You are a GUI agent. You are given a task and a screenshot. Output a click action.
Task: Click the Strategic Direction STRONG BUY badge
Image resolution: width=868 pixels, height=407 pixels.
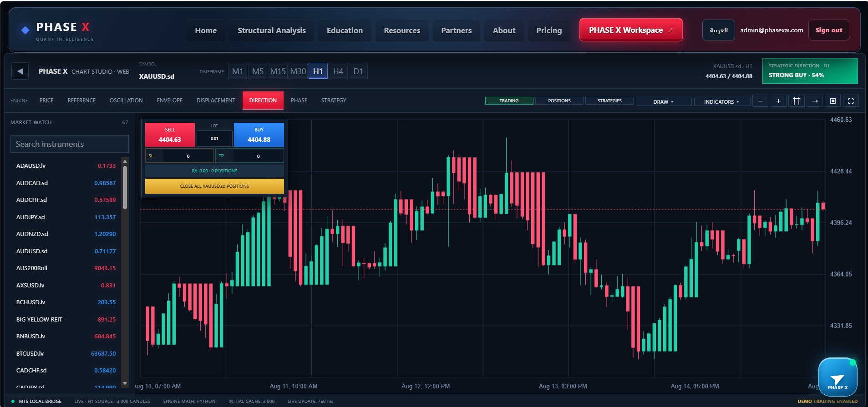tap(810, 71)
